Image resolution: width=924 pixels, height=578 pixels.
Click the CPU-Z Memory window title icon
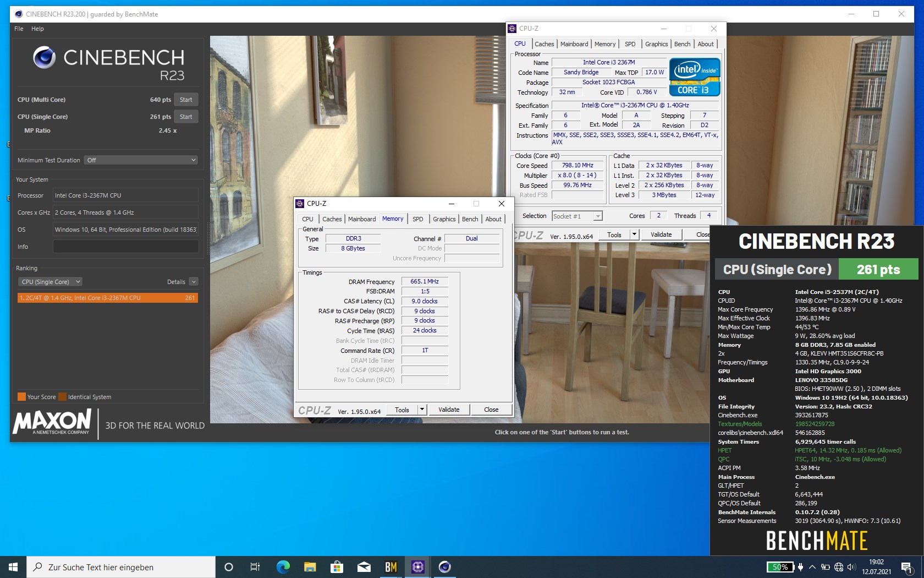pyautogui.click(x=300, y=204)
